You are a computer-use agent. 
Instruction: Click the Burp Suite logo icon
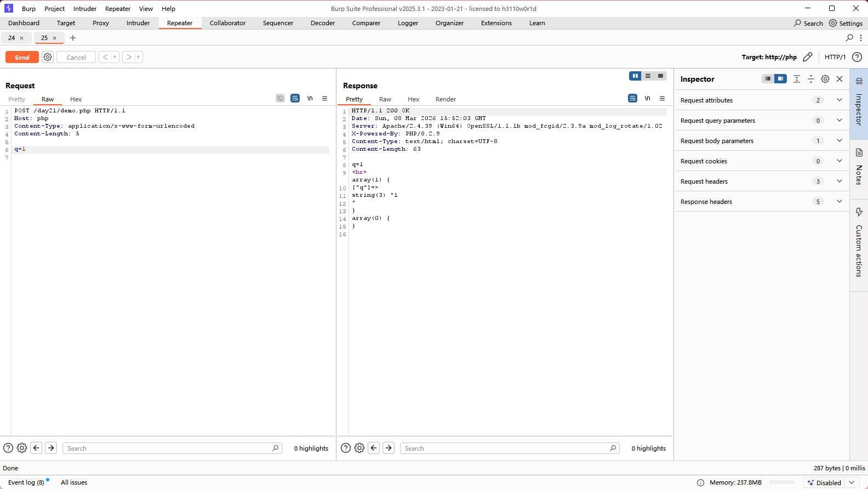(9, 8)
